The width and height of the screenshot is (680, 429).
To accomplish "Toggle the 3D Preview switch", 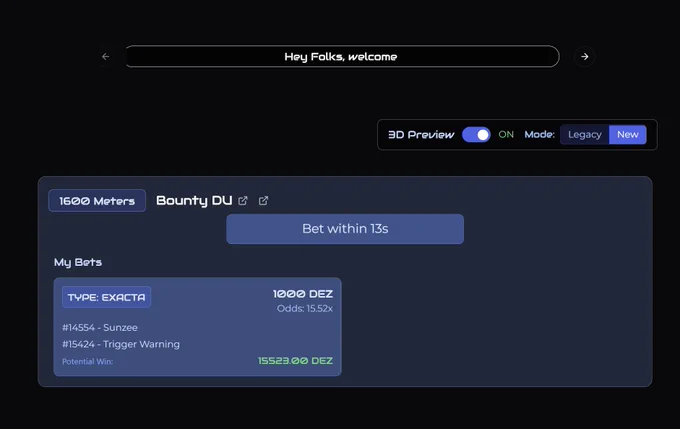I will point(476,134).
